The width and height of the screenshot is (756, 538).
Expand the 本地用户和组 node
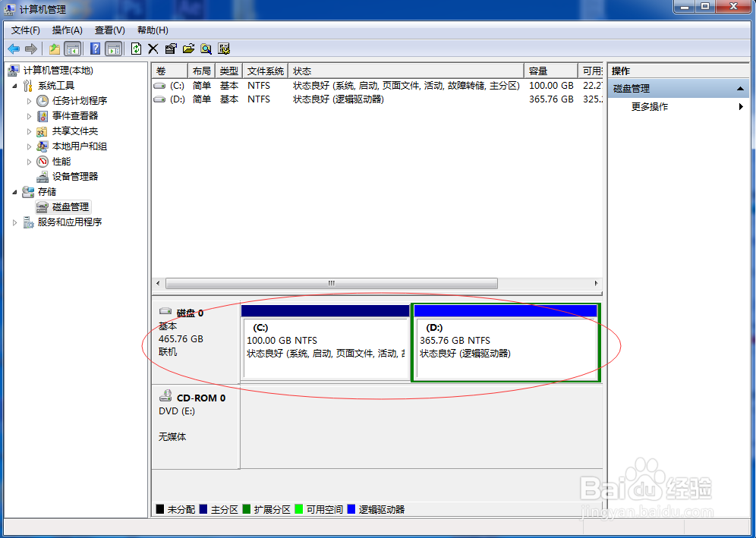click(x=29, y=146)
